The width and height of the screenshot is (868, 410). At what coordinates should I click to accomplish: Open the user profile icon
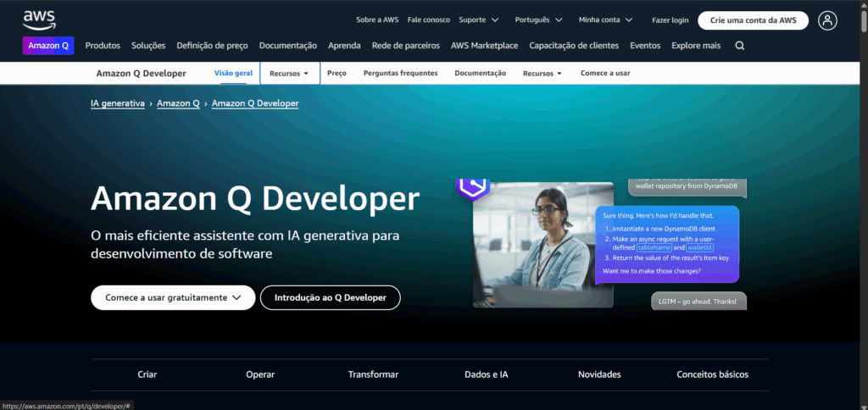[827, 20]
